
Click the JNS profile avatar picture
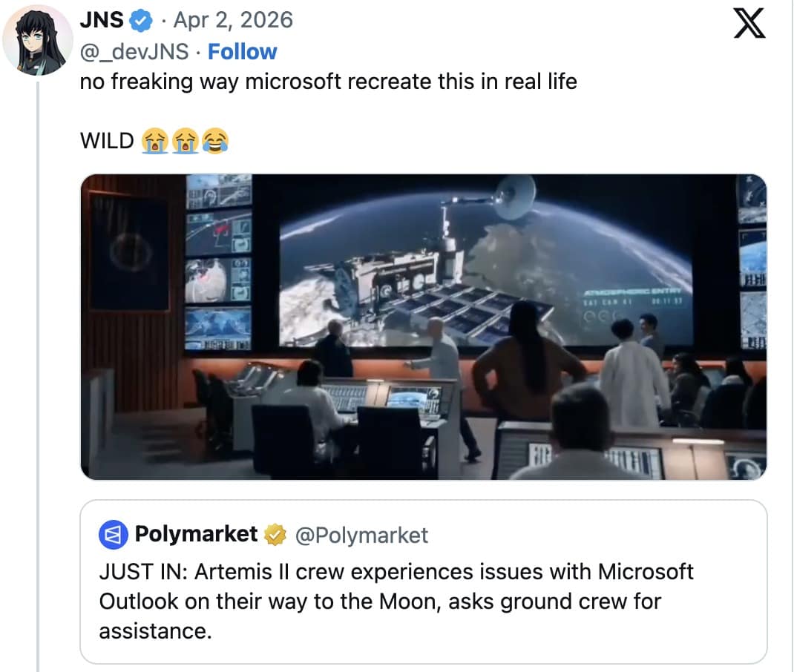coord(38,40)
